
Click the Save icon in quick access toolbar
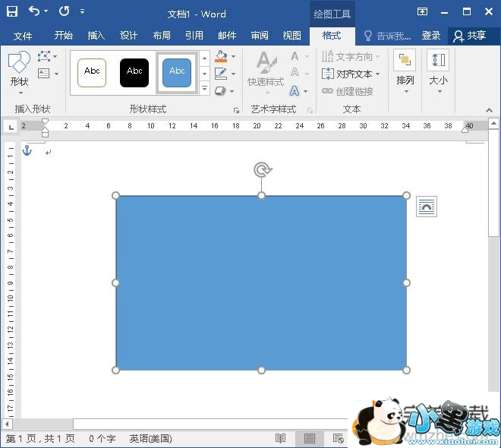pyautogui.click(x=12, y=11)
